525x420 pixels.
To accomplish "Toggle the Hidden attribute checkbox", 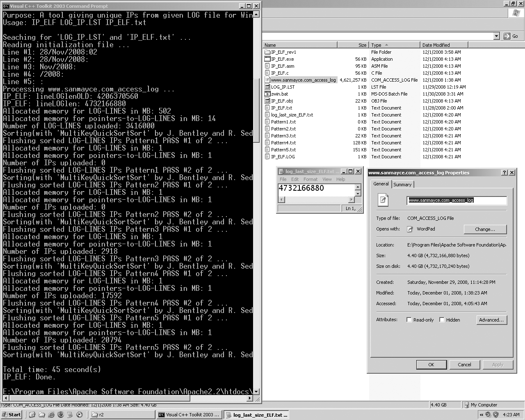I will click(x=442, y=320).
